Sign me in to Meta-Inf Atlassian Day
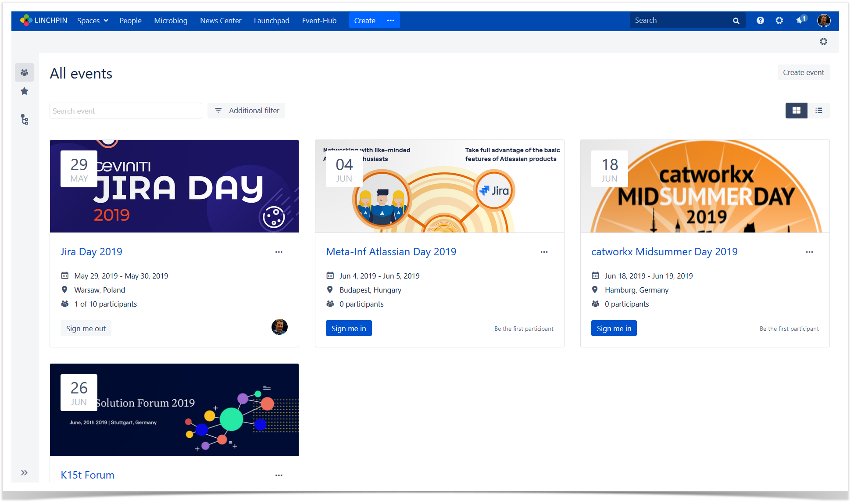This screenshot has height=504, width=854. tap(349, 329)
